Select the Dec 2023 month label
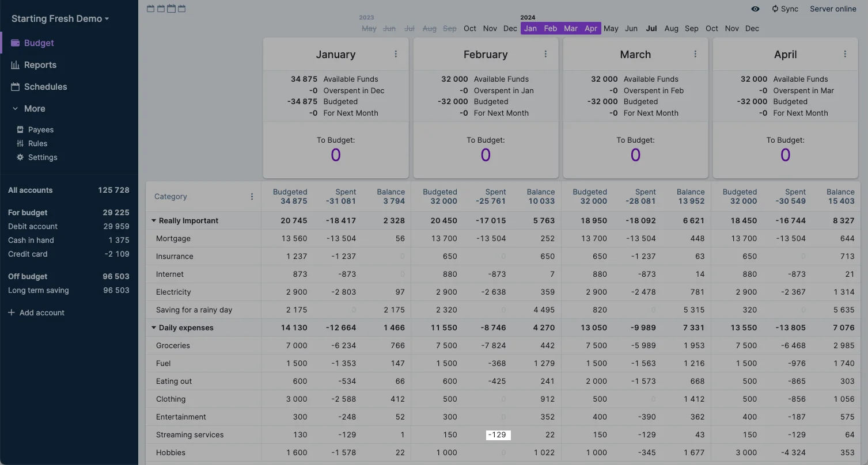868x465 pixels. (x=510, y=28)
